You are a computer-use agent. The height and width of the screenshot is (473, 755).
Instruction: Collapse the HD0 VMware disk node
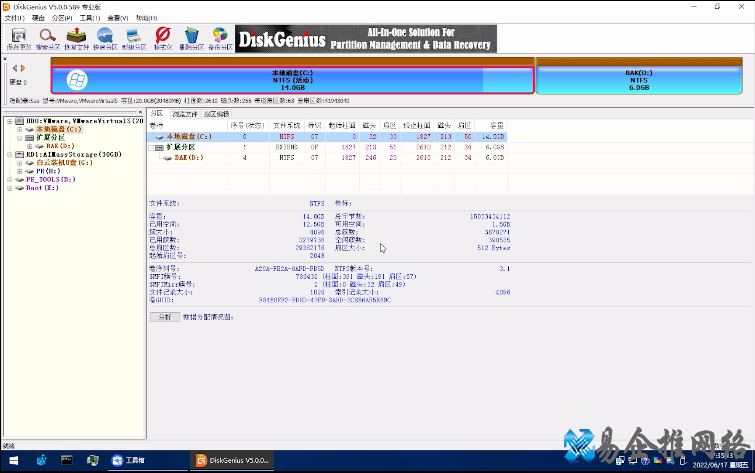10,121
